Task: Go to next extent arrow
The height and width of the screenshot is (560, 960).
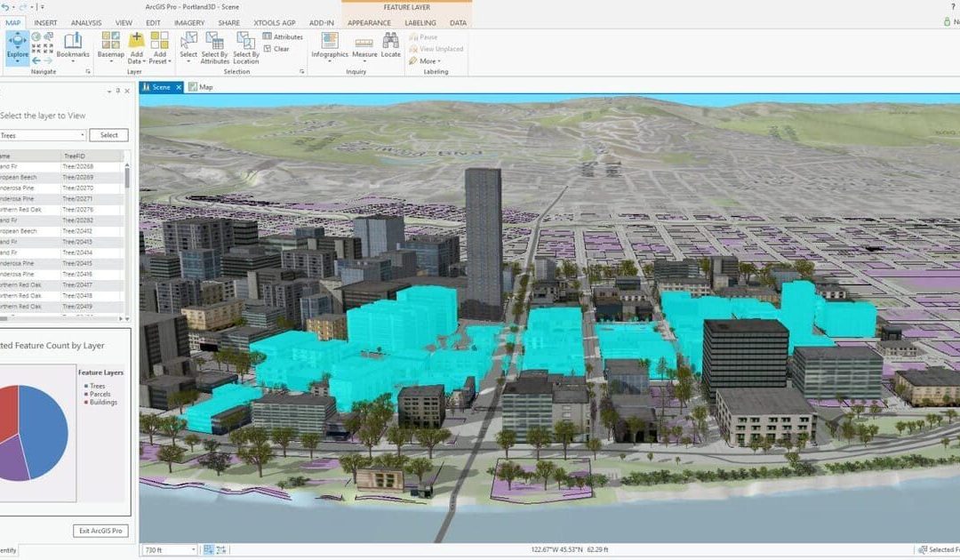Action: [48, 60]
